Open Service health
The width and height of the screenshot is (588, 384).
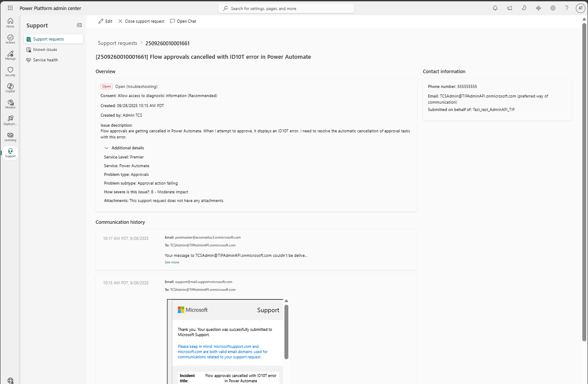coord(45,60)
